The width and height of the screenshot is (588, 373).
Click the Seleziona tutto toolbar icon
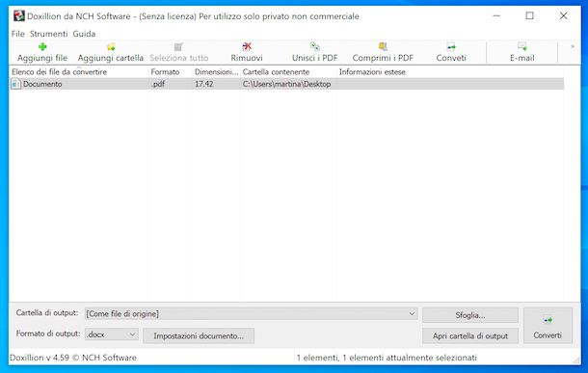tap(178, 47)
